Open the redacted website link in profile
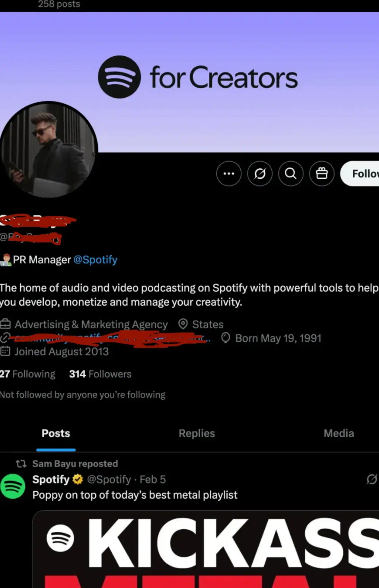This screenshot has height=588, width=379. pyautogui.click(x=109, y=338)
